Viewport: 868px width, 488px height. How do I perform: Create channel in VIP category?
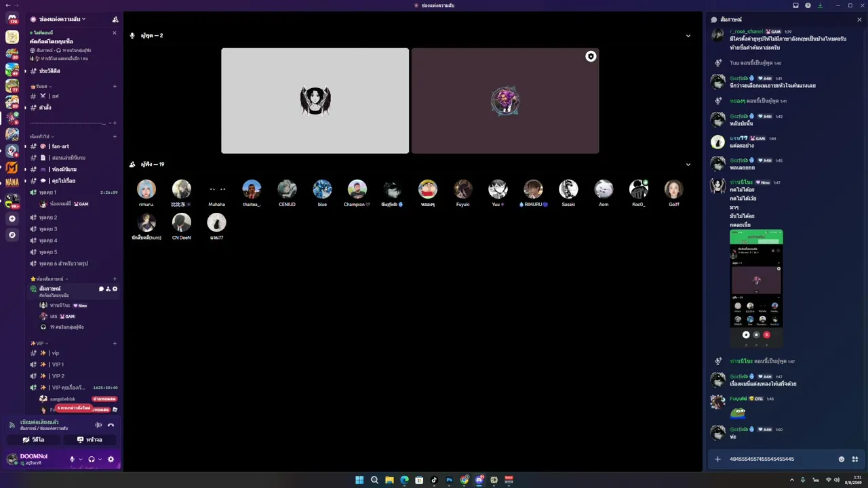pos(115,344)
